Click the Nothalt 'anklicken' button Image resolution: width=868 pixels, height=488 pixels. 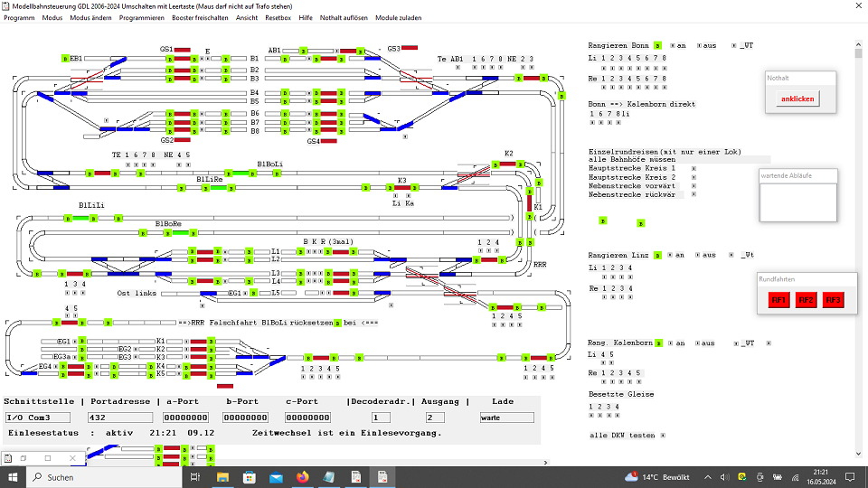coord(797,99)
